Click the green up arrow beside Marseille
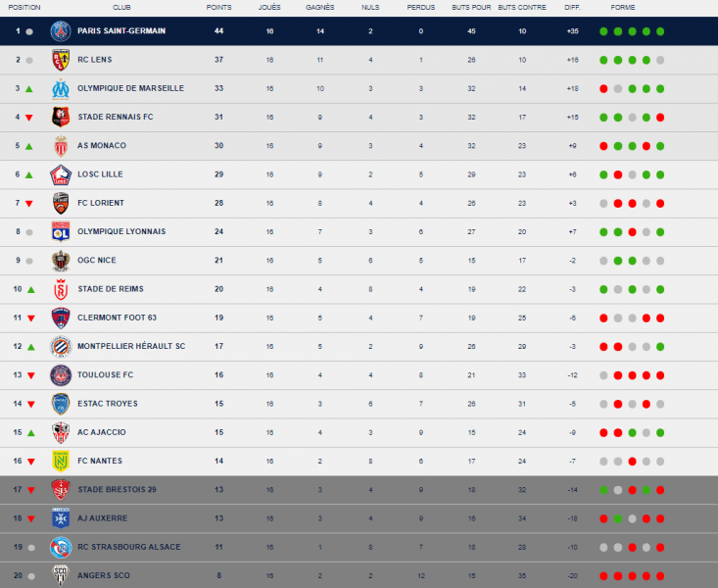Screen dimensions: 718x588 coord(28,89)
